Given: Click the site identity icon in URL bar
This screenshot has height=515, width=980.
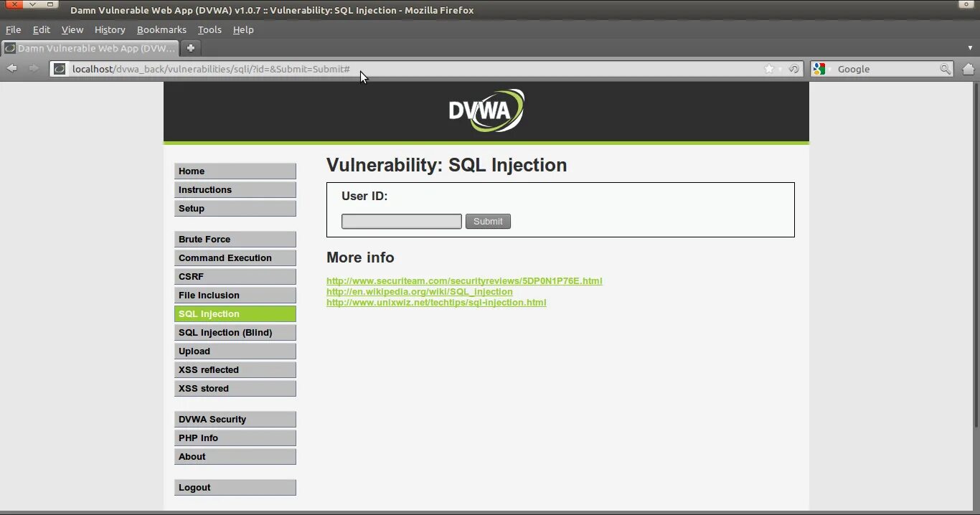Looking at the screenshot, I should (x=60, y=69).
